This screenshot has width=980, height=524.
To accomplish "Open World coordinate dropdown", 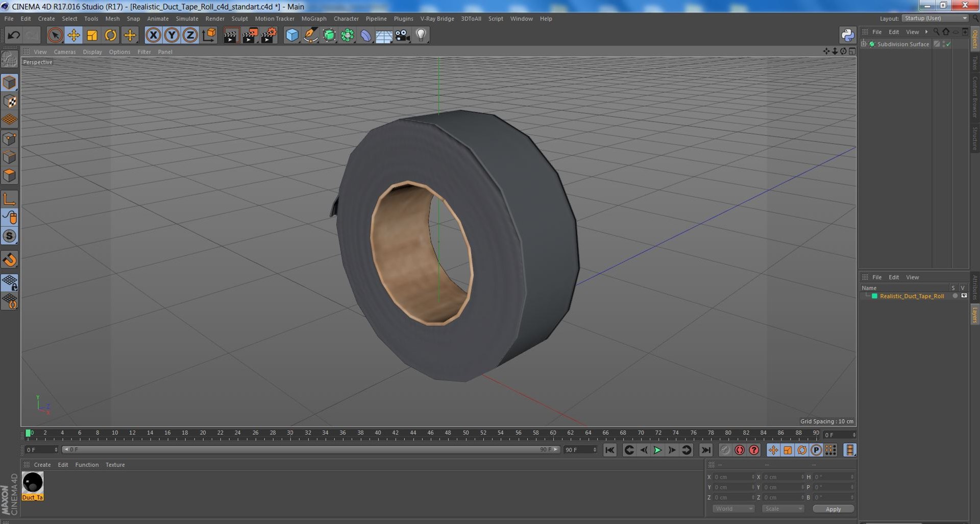I will pos(733,509).
